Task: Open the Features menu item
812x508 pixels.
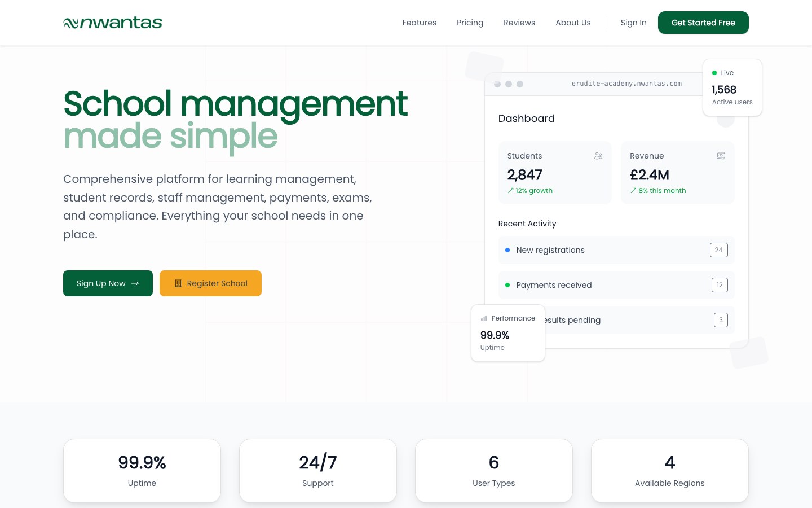Action: tap(419, 23)
